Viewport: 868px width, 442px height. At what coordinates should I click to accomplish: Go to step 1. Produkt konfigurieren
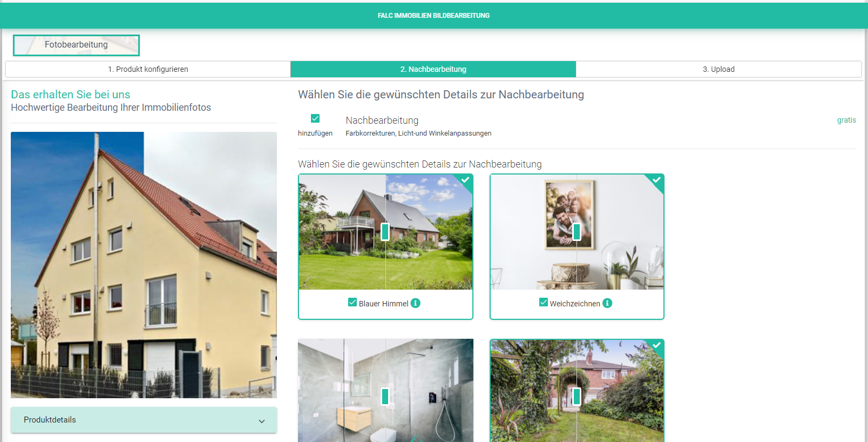pos(148,69)
